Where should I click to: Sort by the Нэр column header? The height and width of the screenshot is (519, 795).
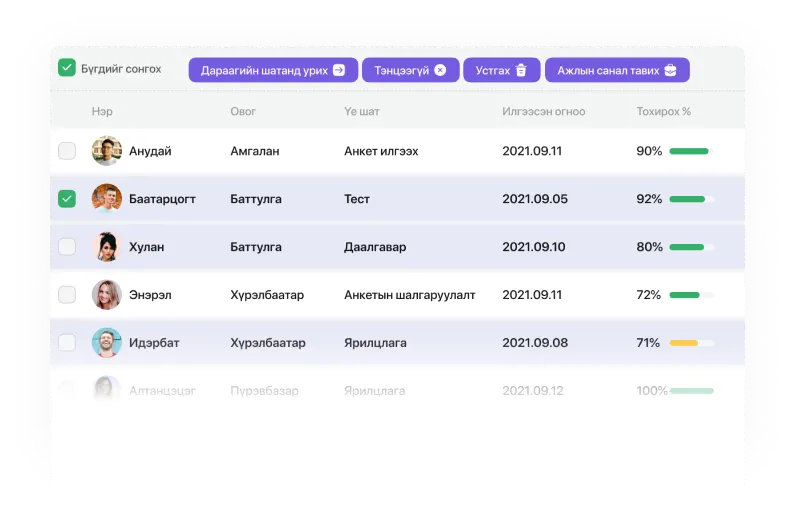pyautogui.click(x=102, y=111)
